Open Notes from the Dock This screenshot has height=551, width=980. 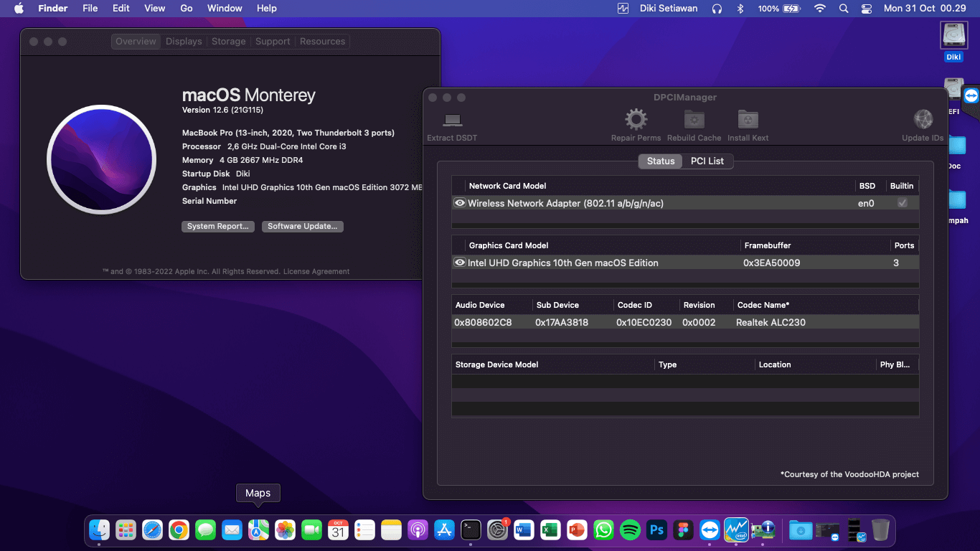point(391,530)
